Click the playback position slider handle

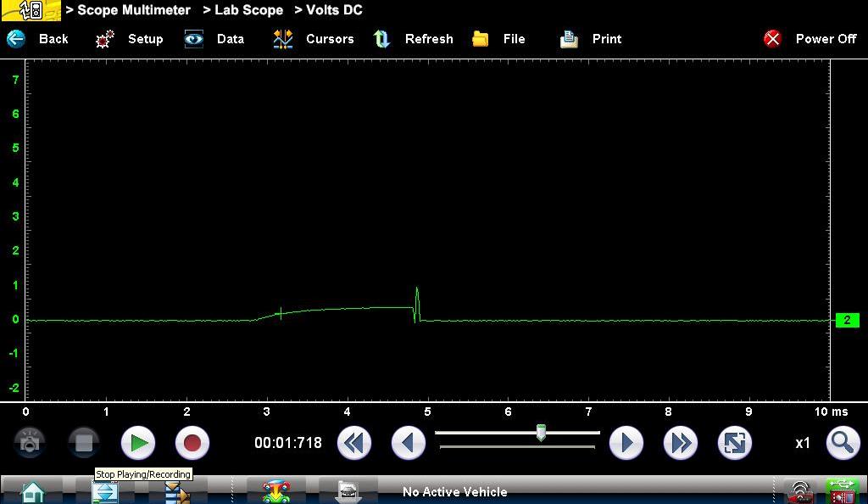click(541, 434)
